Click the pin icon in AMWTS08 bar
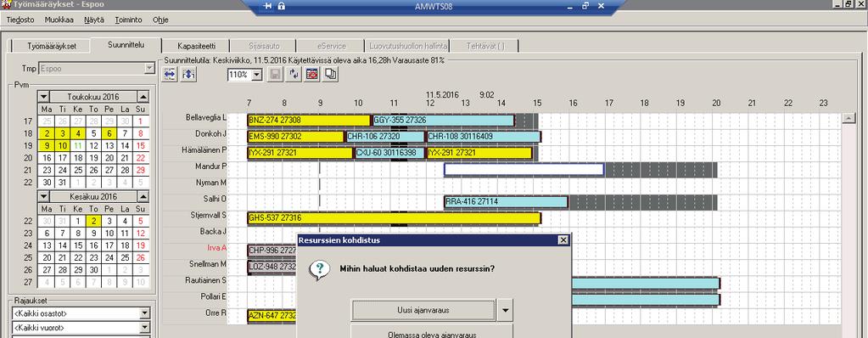This screenshot has height=338, width=868. [x=268, y=6]
